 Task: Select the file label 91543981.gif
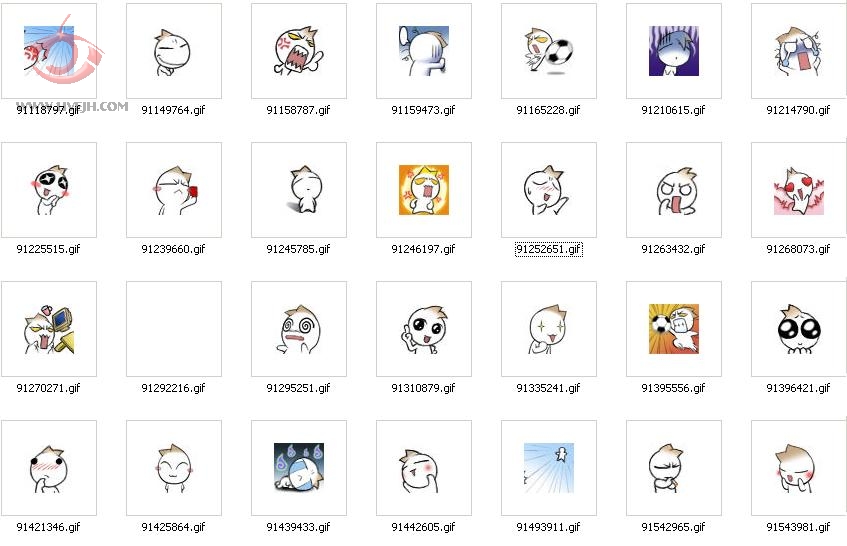coord(798,527)
